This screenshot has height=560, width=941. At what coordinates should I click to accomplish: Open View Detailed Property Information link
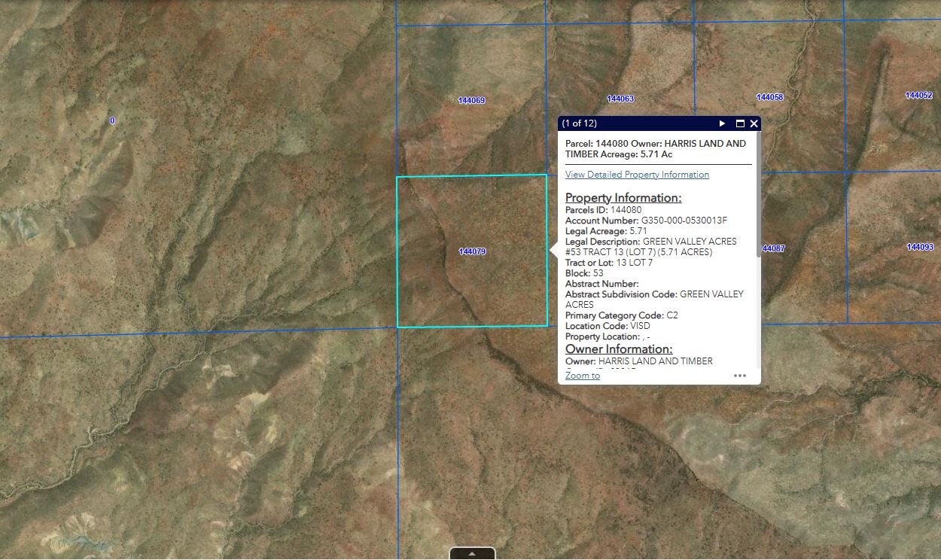tap(637, 175)
